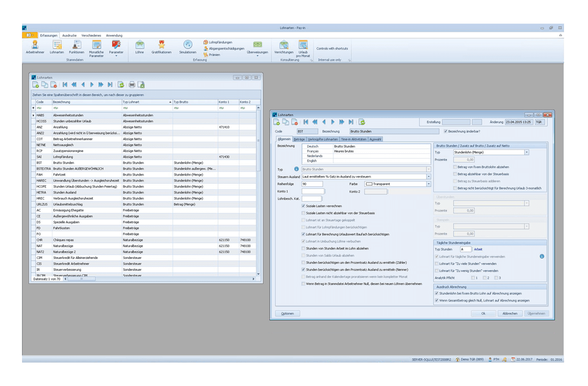This screenshot has height=386, width=588.
Task: Click Controls with shortcuts in the ribbon
Action: [x=332, y=49]
